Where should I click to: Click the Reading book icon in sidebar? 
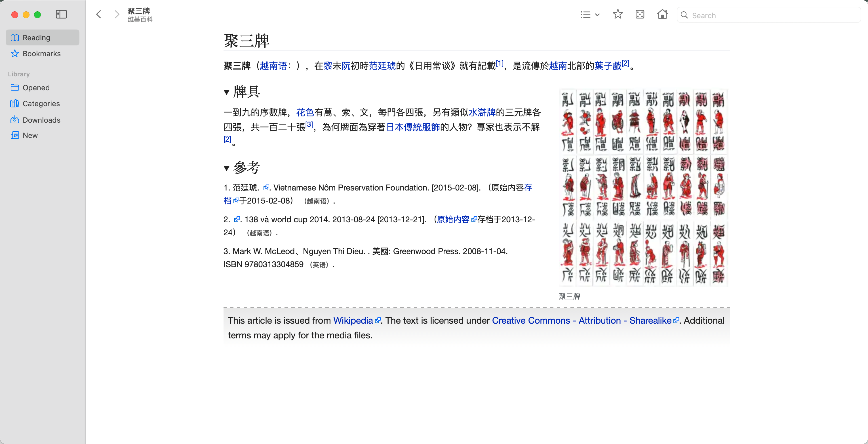(x=14, y=37)
